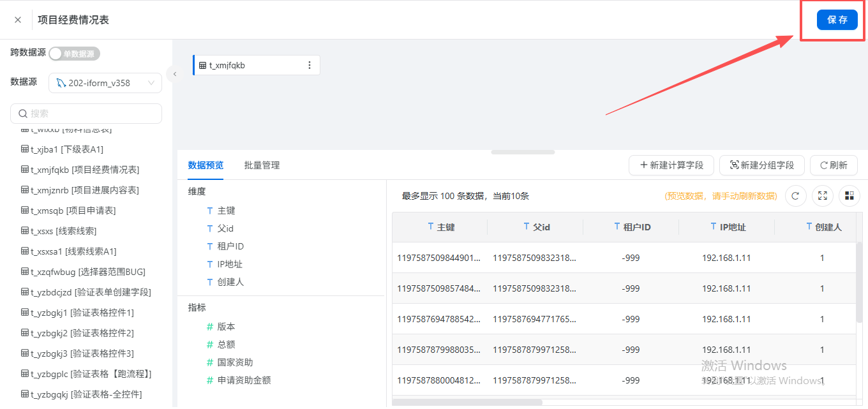Click the 创建人 dimension field

[230, 282]
